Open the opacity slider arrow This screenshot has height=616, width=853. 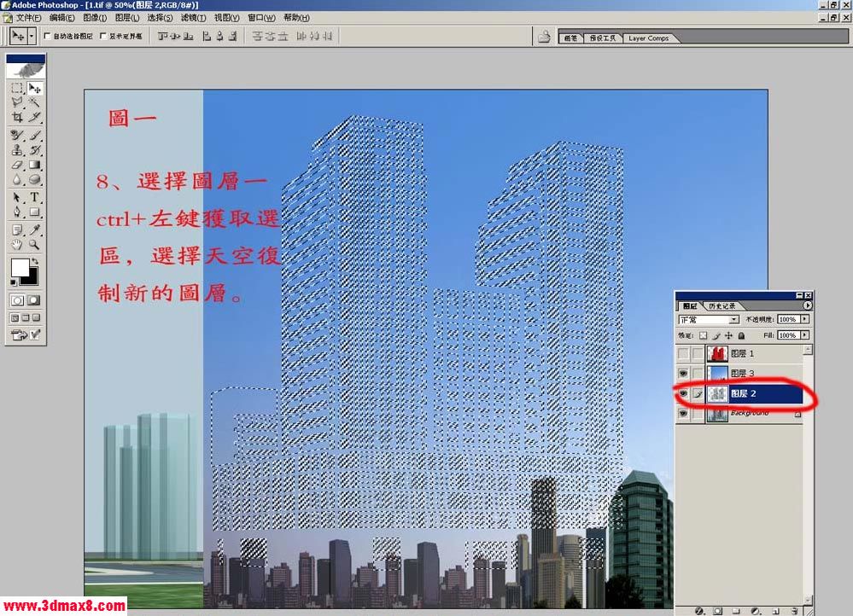pos(805,319)
